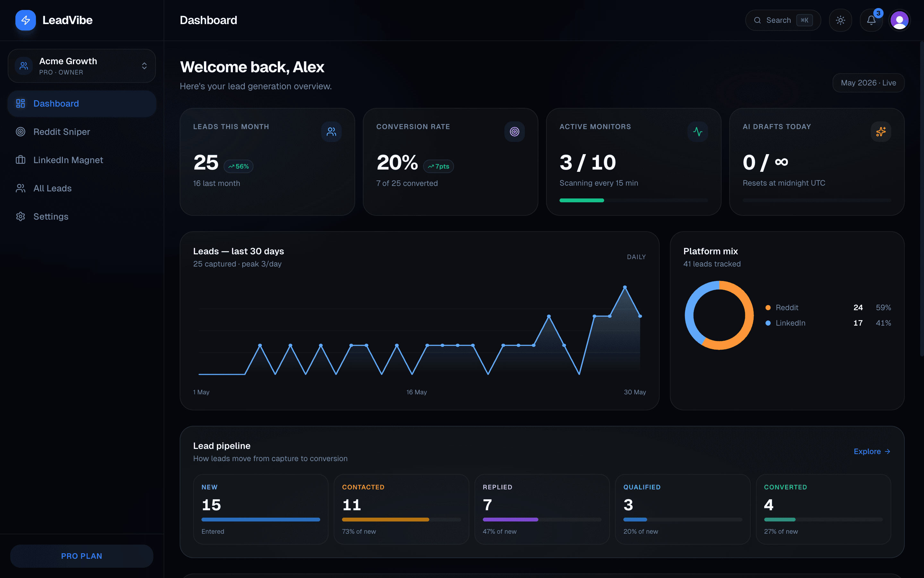Go to Reddit Sniper page
Viewport: 924px width, 578px height.
point(82,132)
